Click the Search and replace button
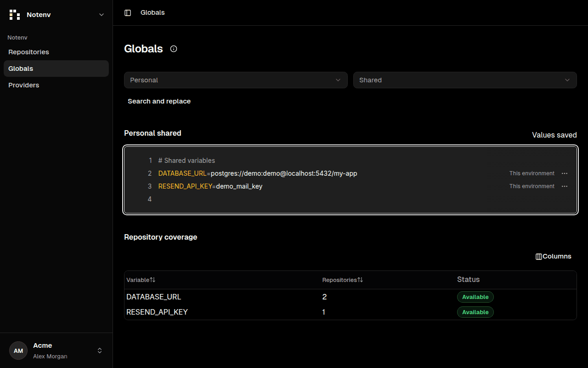 click(x=159, y=101)
